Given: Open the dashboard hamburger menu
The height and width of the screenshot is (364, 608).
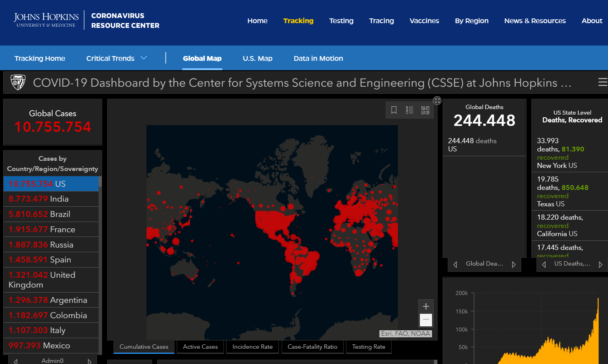Looking at the screenshot, I should [x=603, y=82].
